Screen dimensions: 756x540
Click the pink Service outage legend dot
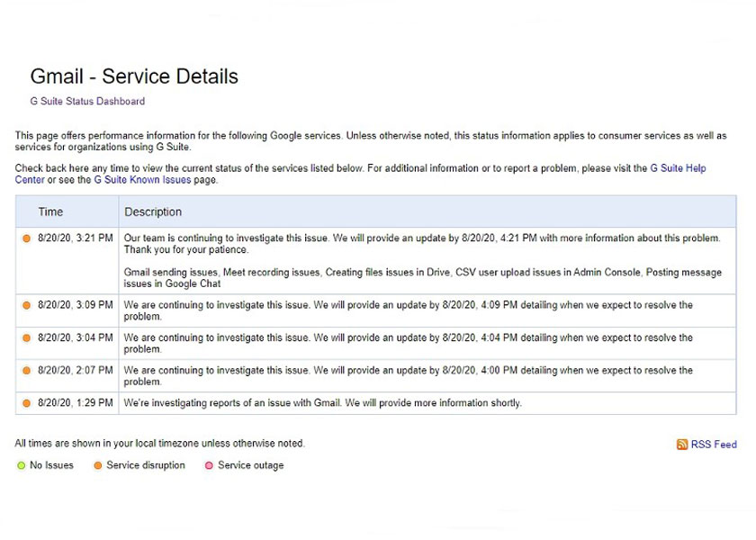(x=209, y=465)
